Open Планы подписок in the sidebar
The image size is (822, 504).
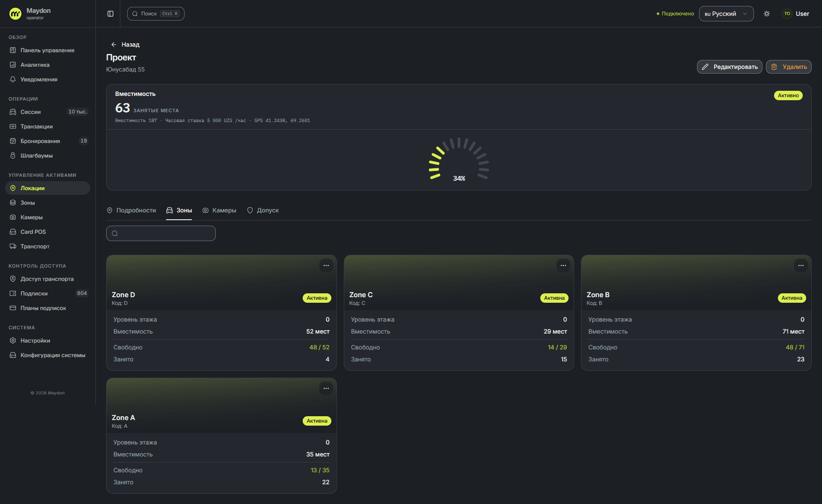[48, 308]
